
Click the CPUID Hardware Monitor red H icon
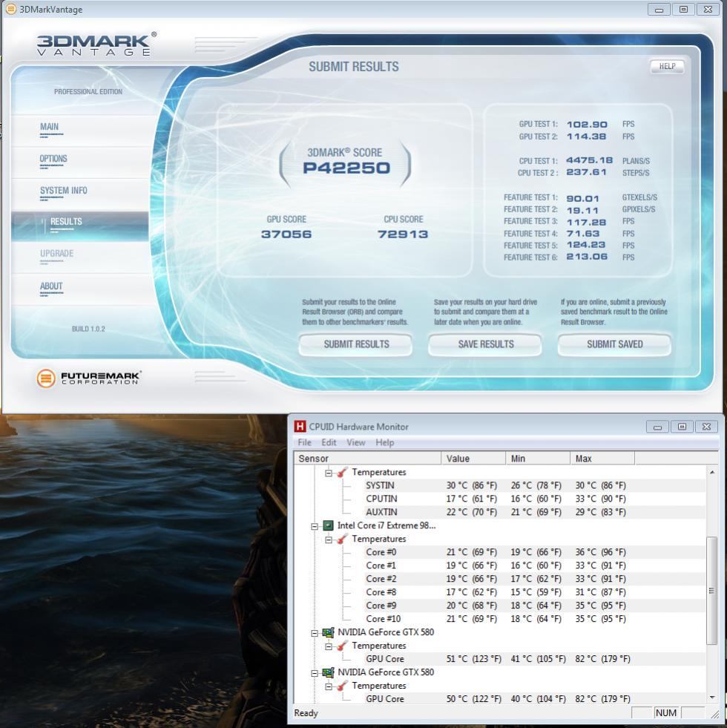click(x=300, y=426)
